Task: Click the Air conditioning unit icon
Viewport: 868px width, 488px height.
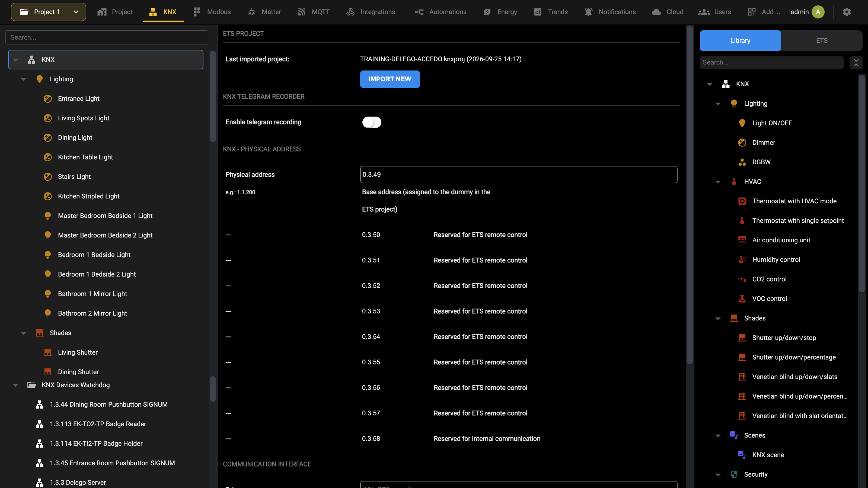Action: 742,240
